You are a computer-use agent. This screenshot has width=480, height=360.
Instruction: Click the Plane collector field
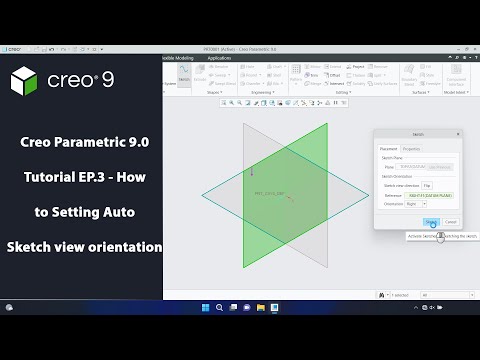[411, 167]
